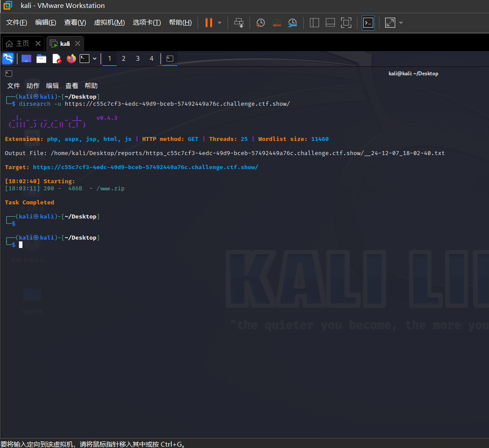Screen dimensions: 489x448
Task: Open the text editor icon in Kali panel
Action: [56, 59]
